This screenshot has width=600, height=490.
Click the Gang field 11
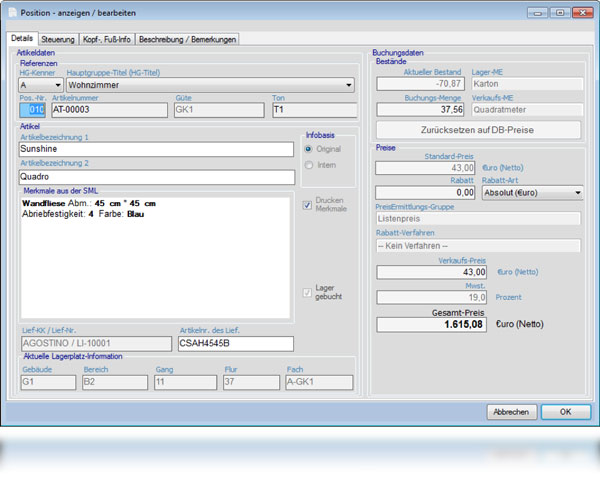pos(185,382)
